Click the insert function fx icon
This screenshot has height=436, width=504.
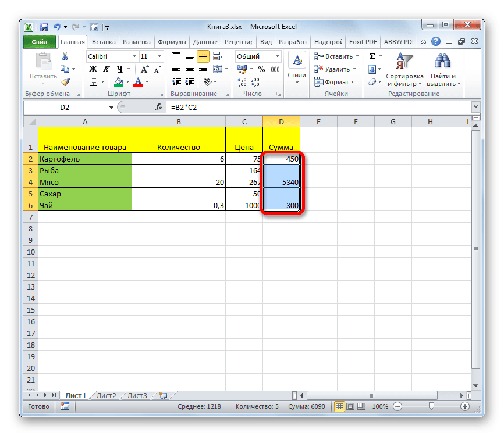coord(159,107)
